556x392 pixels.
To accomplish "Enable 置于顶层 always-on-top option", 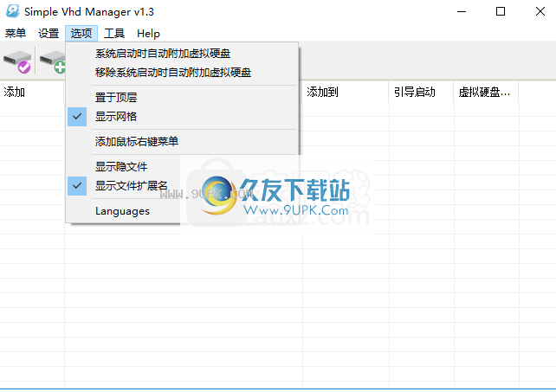I will pyautogui.click(x=182, y=97).
